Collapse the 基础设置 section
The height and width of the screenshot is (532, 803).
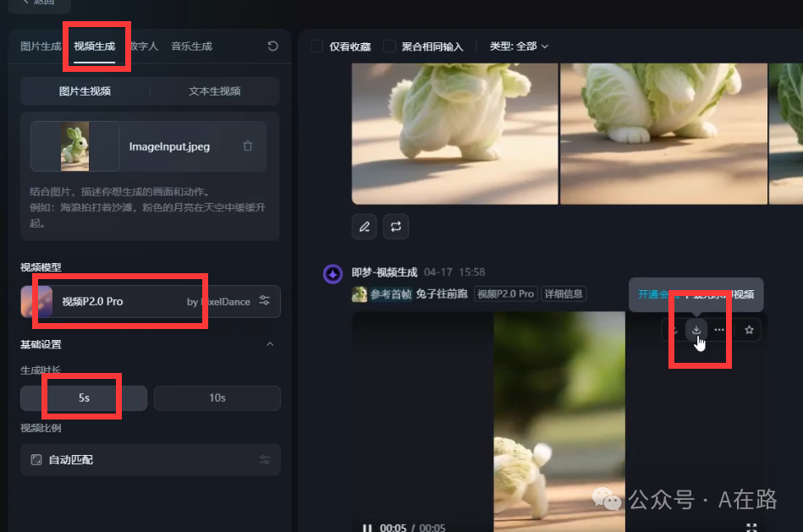270,344
